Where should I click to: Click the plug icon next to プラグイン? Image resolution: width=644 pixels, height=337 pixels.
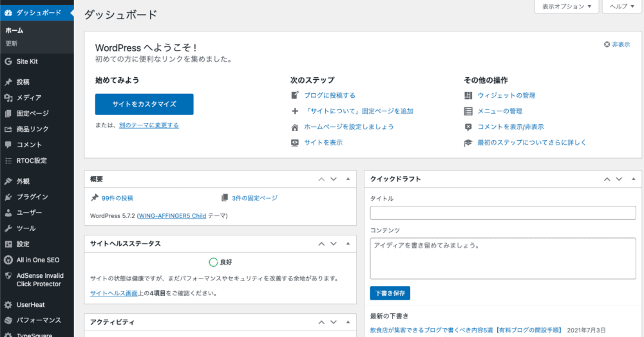pos(8,197)
